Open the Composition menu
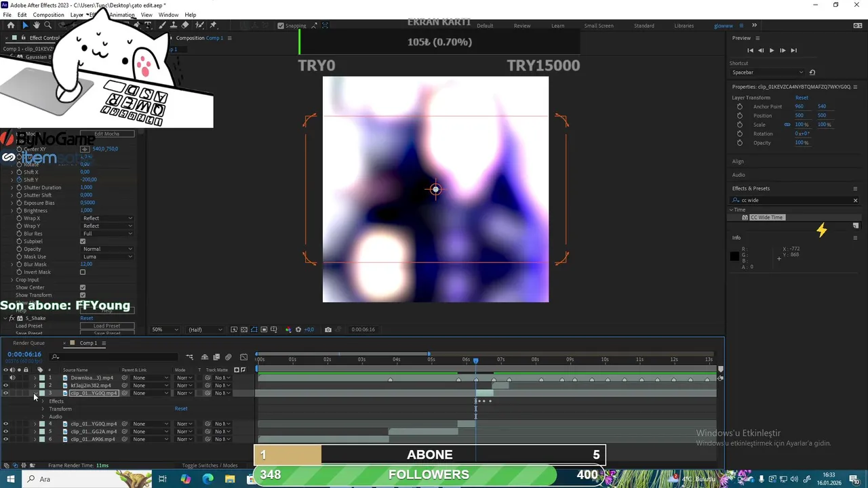The image size is (868, 488). (x=48, y=15)
